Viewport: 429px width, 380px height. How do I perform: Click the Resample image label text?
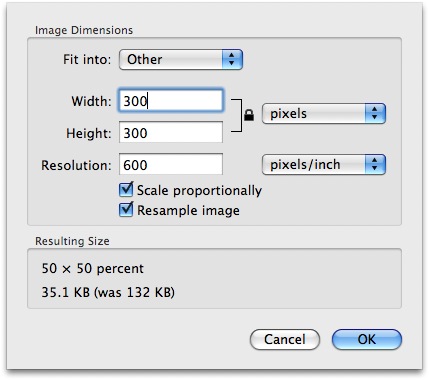pyautogui.click(x=188, y=211)
